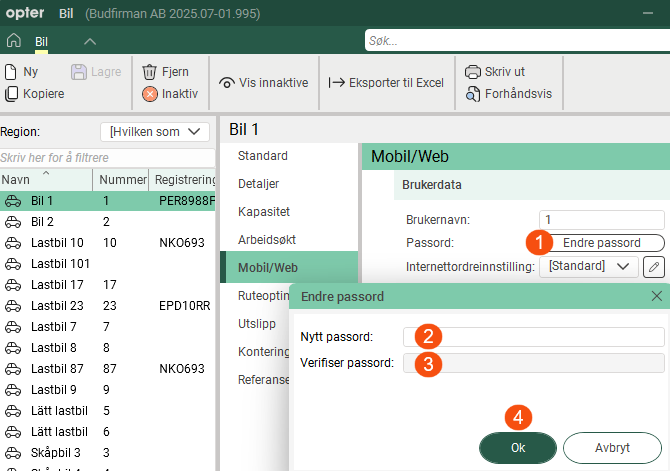Viewport: 670px width, 471px height.
Task: Open Forhåndsvis print preview
Action: tap(473, 94)
